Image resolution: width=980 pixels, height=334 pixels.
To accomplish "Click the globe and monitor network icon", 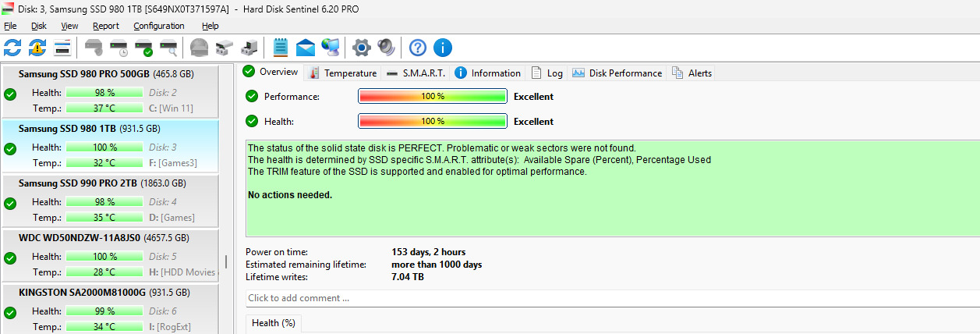I will [331, 48].
